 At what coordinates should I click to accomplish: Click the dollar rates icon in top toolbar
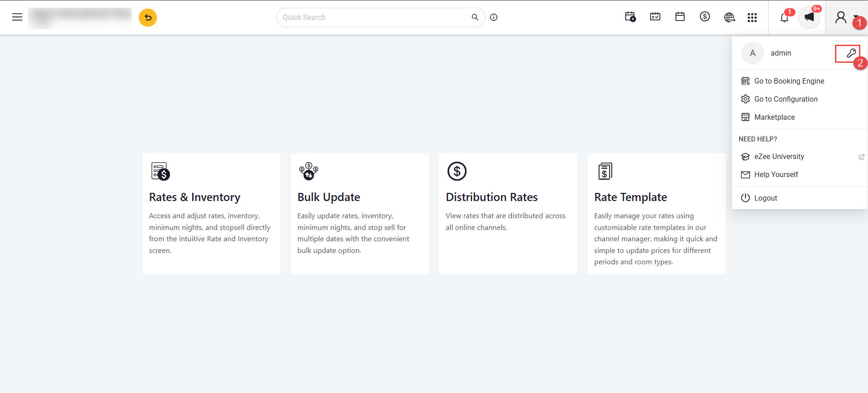(705, 17)
